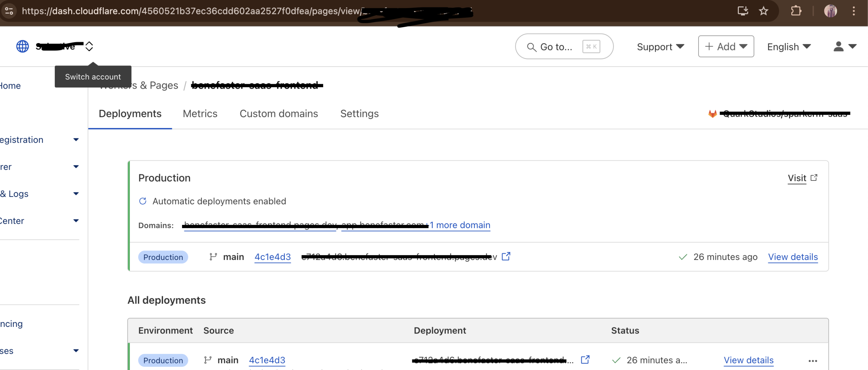Open the sidebar item ending in 'ncing'
Image resolution: width=868 pixels, height=370 pixels.
[12, 324]
